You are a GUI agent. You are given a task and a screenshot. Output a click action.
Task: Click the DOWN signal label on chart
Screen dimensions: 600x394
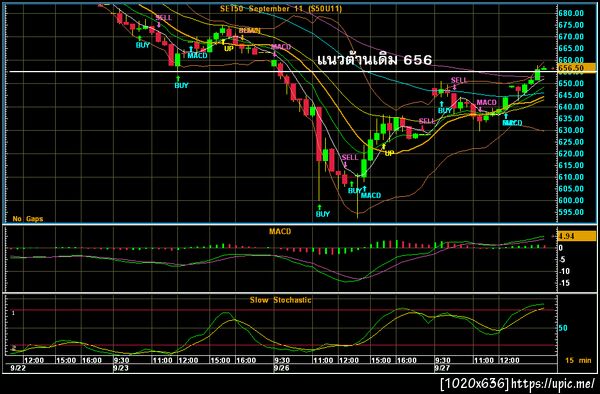(x=249, y=30)
